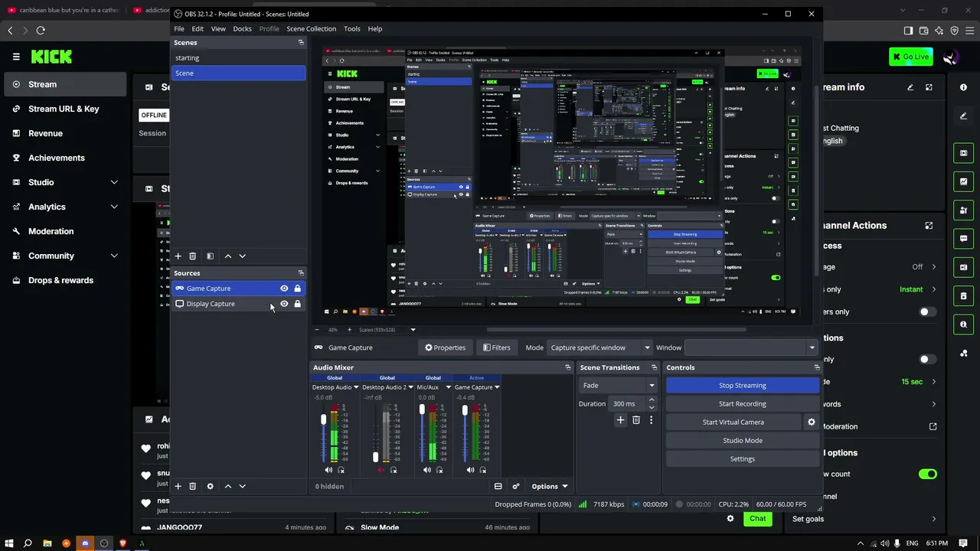Screen dimensions: 980x551
Task: Open source properties gear in Sources toolbar
Action: 210,486
